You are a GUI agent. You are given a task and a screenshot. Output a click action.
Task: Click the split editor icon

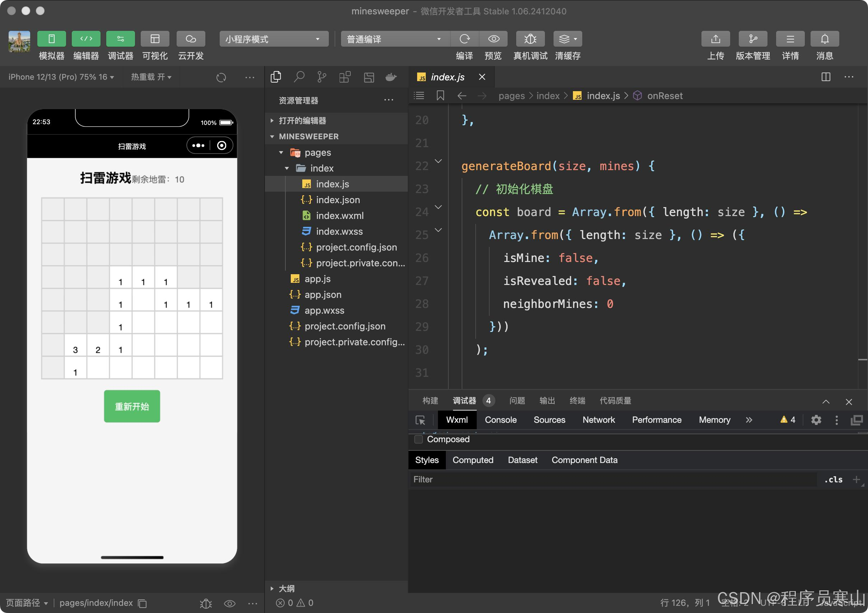(x=826, y=77)
